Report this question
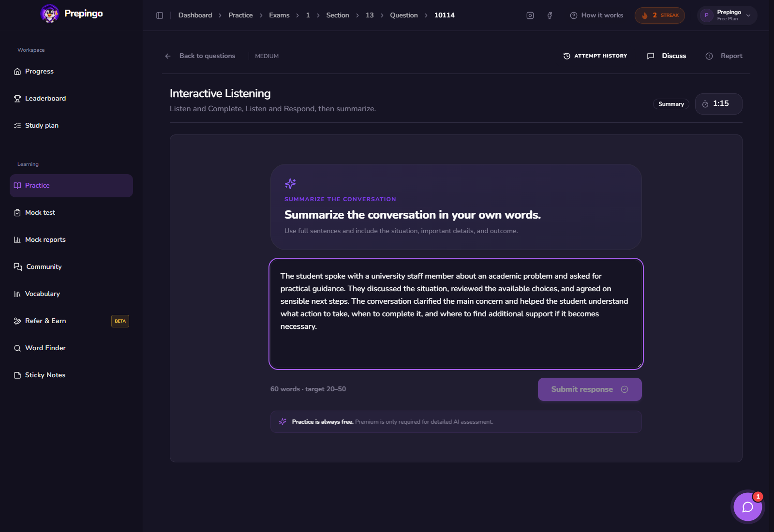 pos(724,56)
